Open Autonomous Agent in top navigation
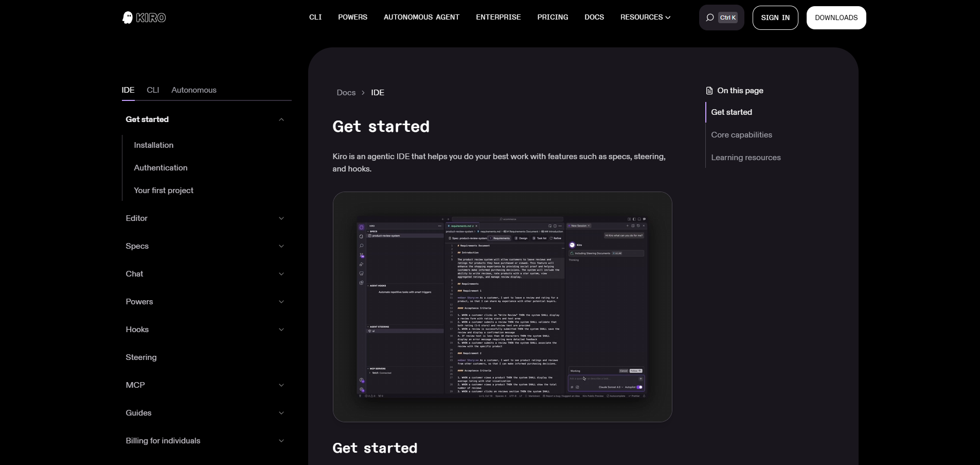The width and height of the screenshot is (980, 465). point(421,17)
